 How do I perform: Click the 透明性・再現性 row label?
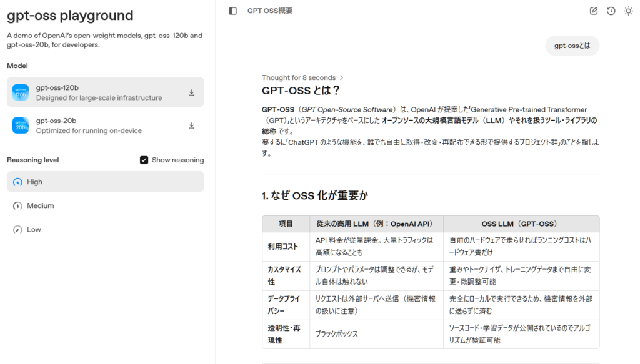pyautogui.click(x=284, y=334)
